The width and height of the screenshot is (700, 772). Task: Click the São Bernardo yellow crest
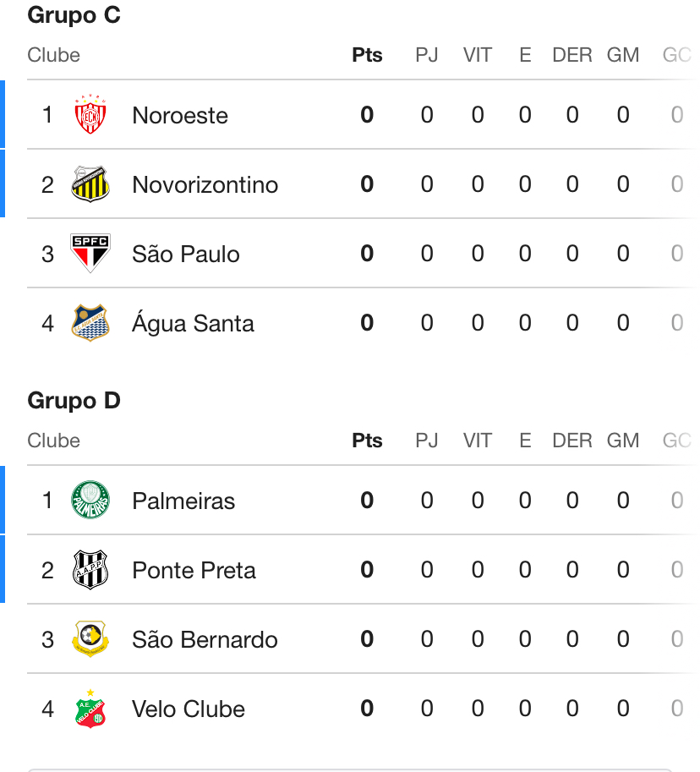click(90, 639)
